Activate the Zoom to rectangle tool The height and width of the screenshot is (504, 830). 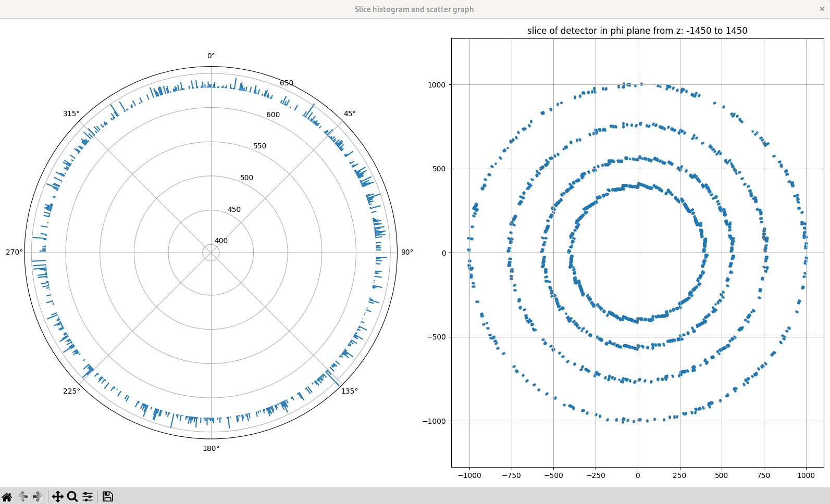[72, 497]
